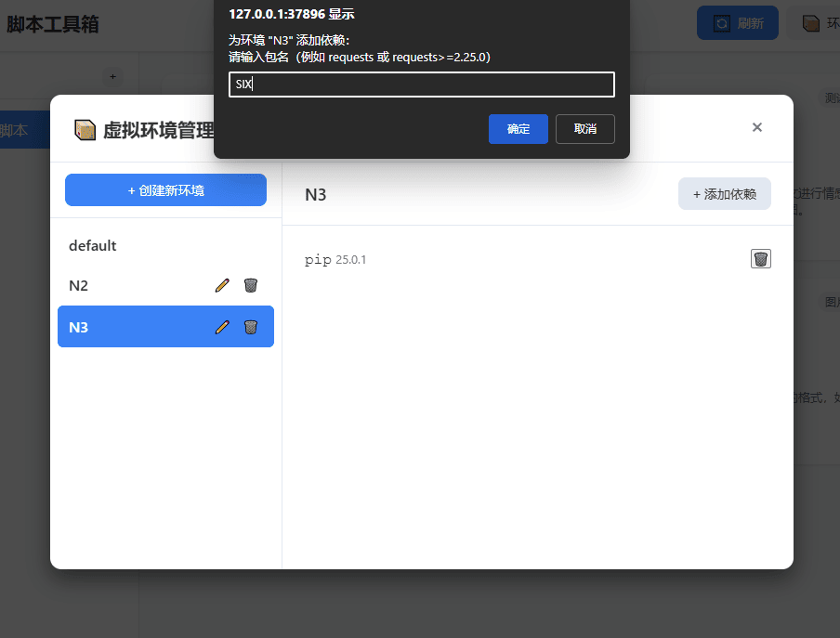840x638 pixels.
Task: Click the package box icon in dialog title
Action: coord(85,130)
